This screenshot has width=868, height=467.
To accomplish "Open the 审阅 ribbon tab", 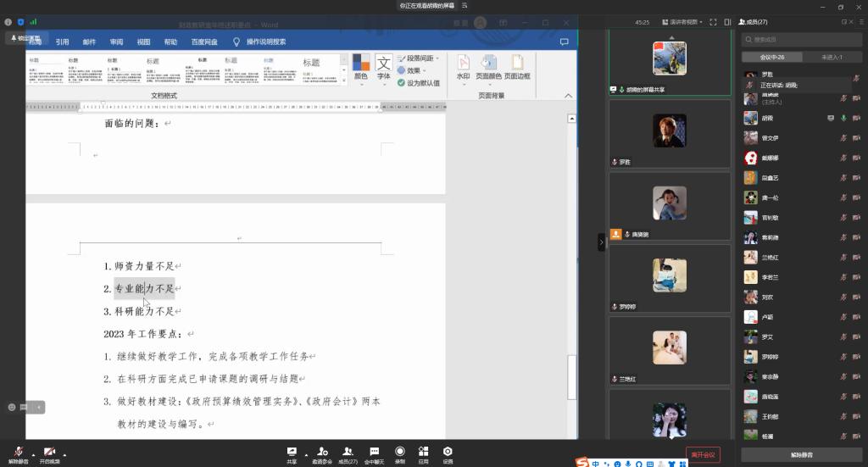I will pyautogui.click(x=116, y=42).
